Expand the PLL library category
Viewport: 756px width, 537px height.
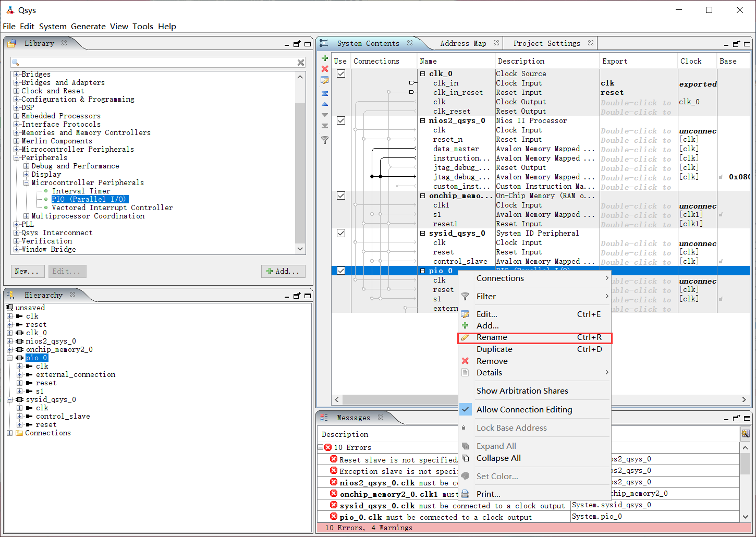16,225
